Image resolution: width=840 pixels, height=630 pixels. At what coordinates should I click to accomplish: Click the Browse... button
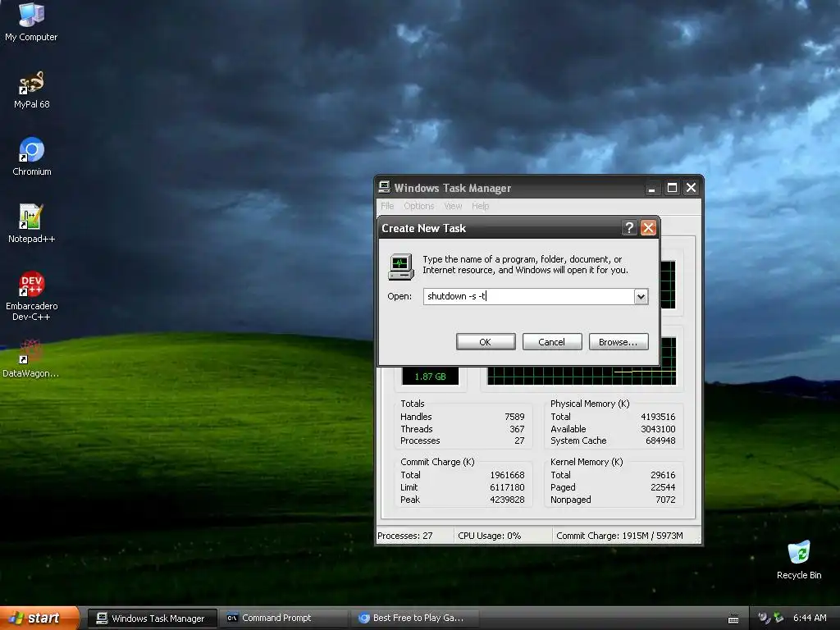tap(619, 342)
